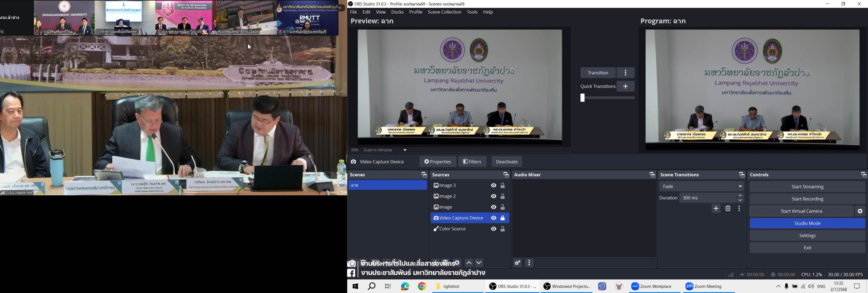Delete the selected scene transition
Viewport: 868px width, 293px height.
point(728,209)
